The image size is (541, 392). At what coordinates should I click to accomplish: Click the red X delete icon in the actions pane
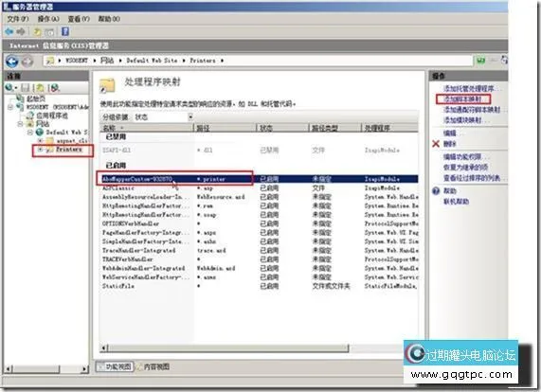pyautogui.click(x=436, y=143)
